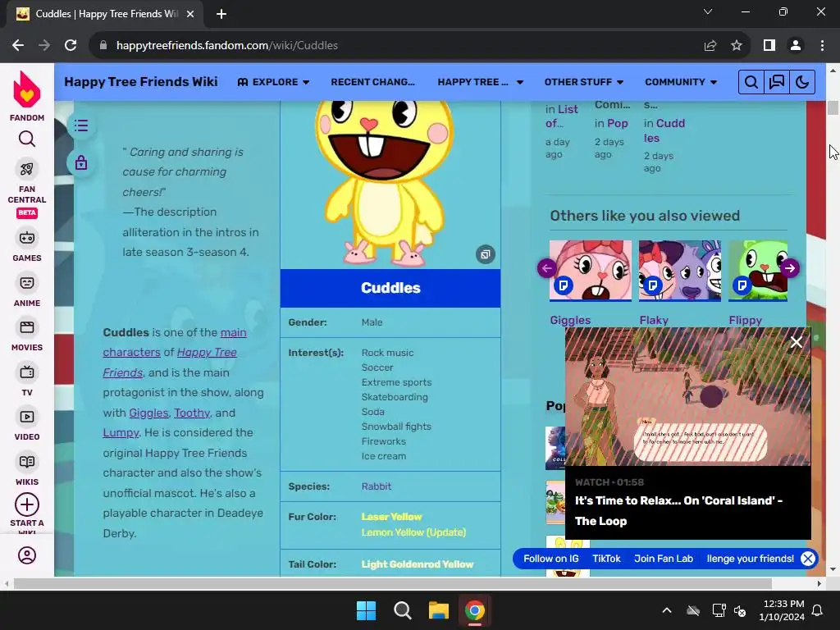Expand the Chrome tab search chevron

pos(708,11)
